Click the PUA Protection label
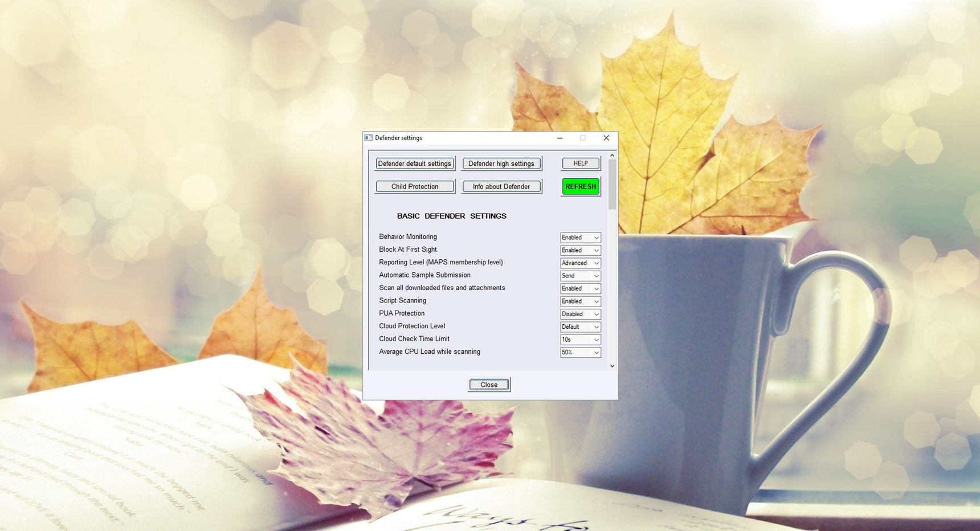 (402, 313)
